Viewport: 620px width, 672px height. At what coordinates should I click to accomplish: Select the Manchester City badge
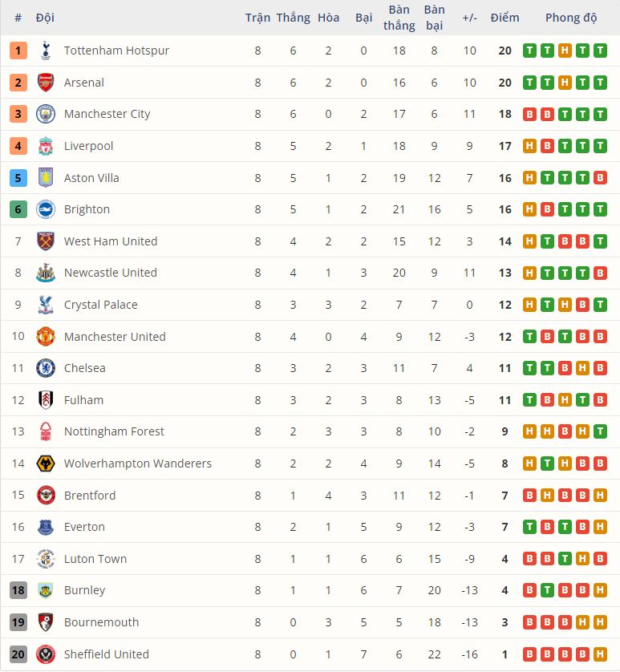click(44, 114)
